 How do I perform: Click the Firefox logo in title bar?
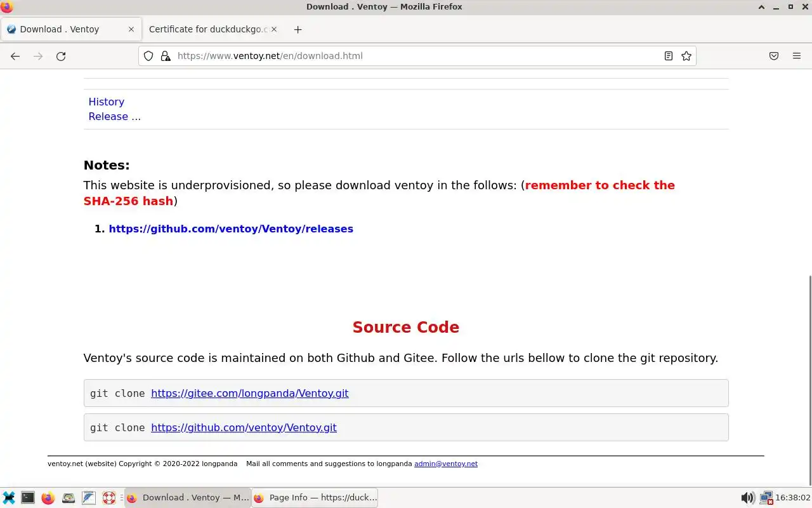point(7,7)
